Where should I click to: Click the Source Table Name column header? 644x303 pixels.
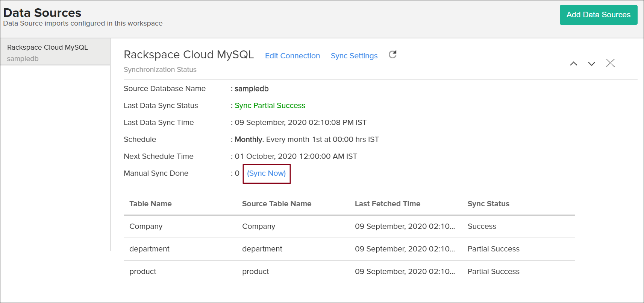(x=276, y=204)
